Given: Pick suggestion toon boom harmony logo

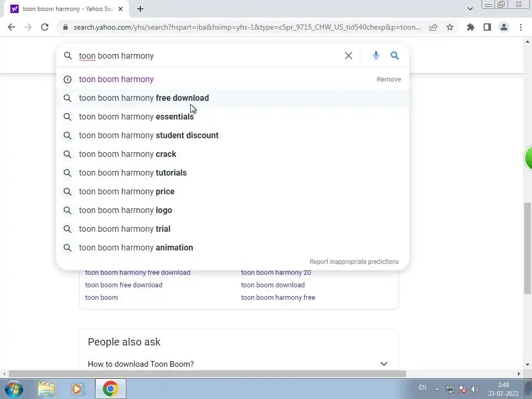Looking at the screenshot, I should (x=232, y=210).
